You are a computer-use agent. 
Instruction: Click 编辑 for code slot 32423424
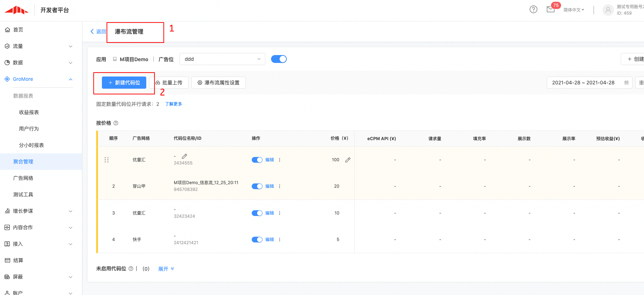click(270, 213)
